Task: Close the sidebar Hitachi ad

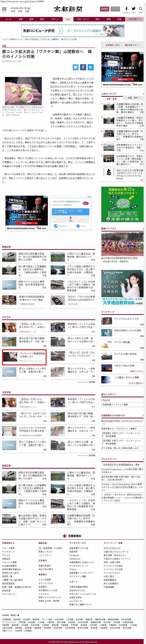Action: pyautogui.click(x=142, y=53)
